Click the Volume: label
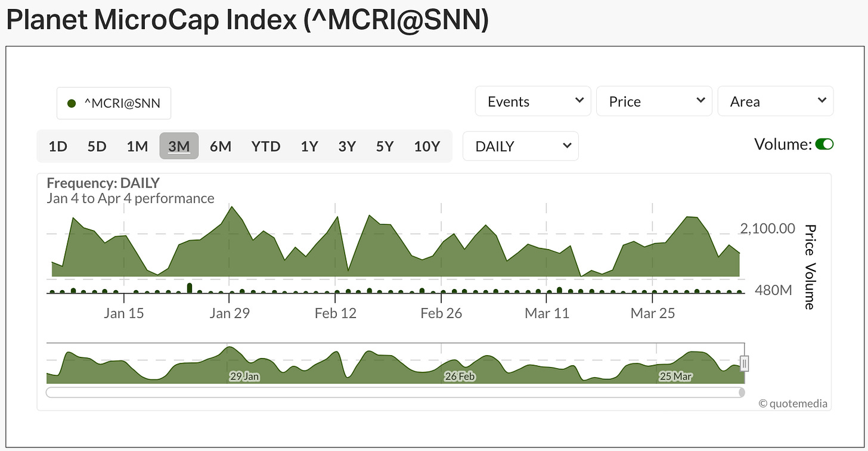This screenshot has height=451, width=868. coord(783,144)
